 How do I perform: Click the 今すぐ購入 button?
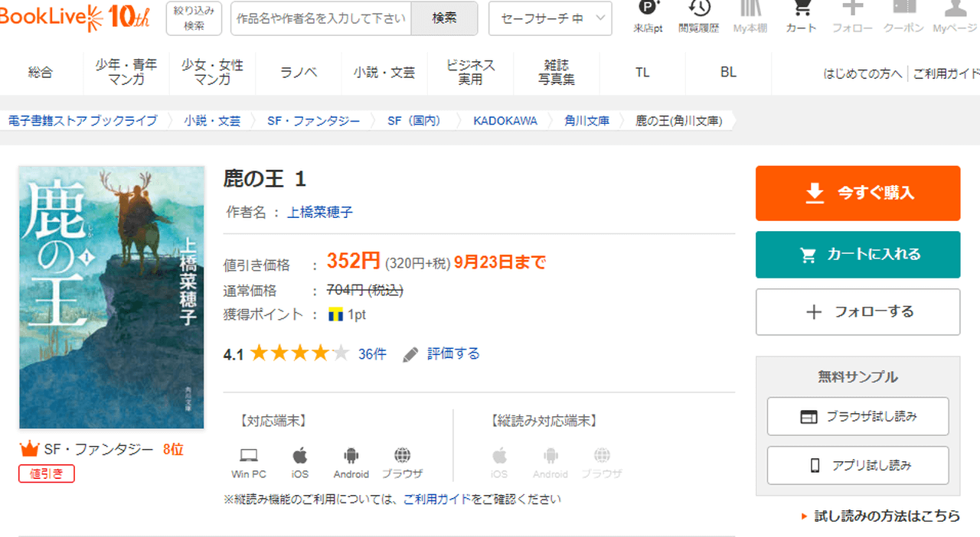tap(857, 194)
